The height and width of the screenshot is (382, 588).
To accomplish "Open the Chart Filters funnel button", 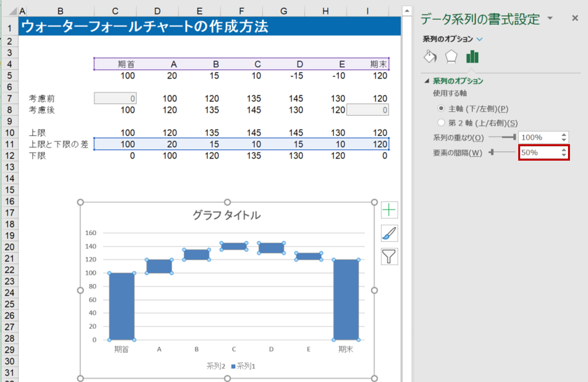I will pos(389,257).
